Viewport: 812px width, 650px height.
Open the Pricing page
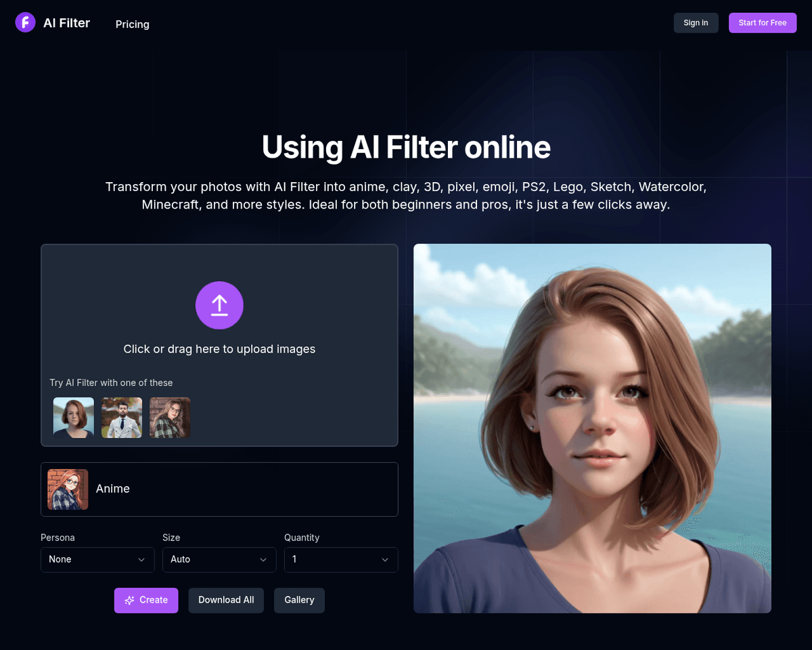click(x=132, y=24)
